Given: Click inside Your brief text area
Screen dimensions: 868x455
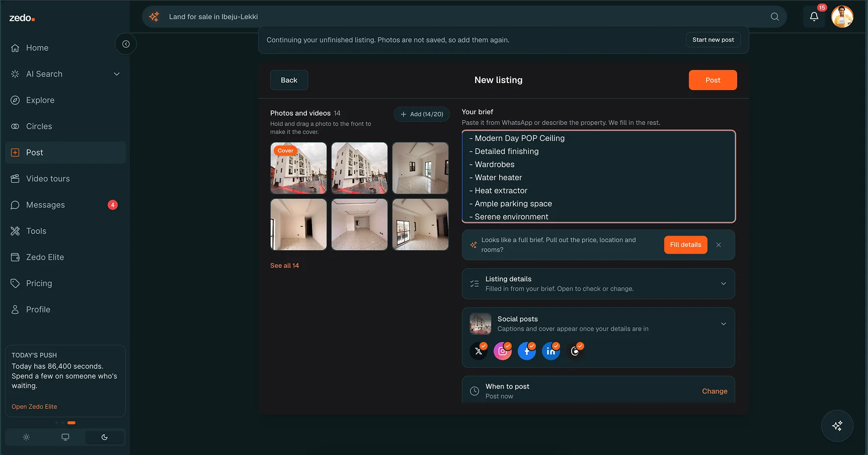Looking at the screenshot, I should (599, 176).
